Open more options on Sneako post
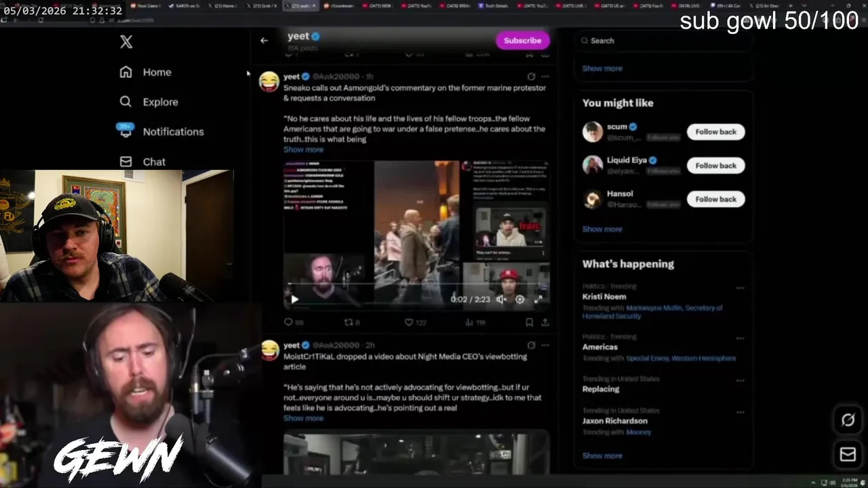This screenshot has width=868, height=488. pyautogui.click(x=545, y=77)
